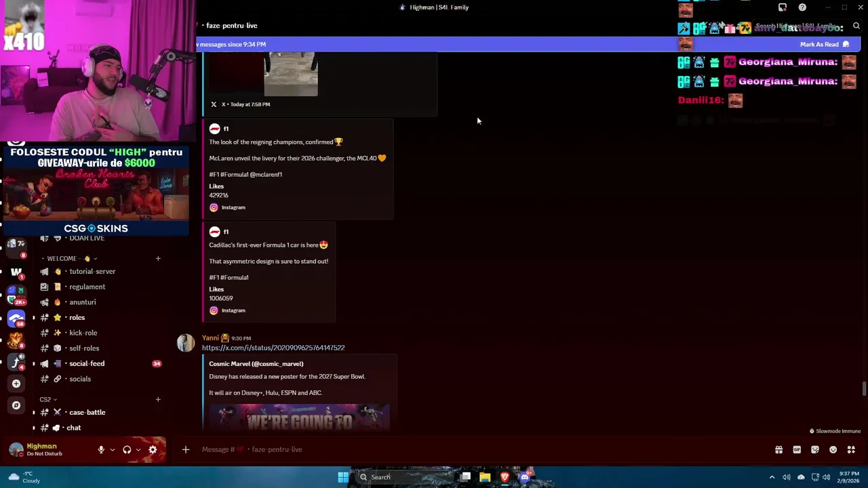Click the plus attach button beside message box
Image resolution: width=868 pixels, height=488 pixels.
(185, 449)
